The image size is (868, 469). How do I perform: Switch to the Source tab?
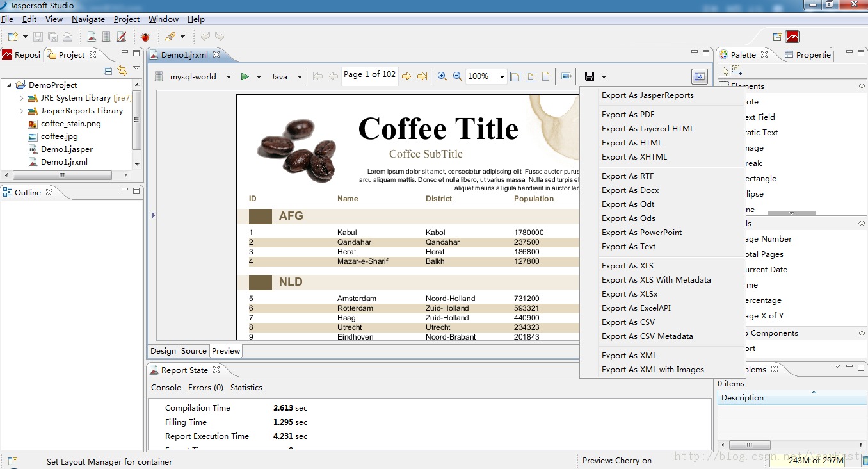[x=193, y=350]
